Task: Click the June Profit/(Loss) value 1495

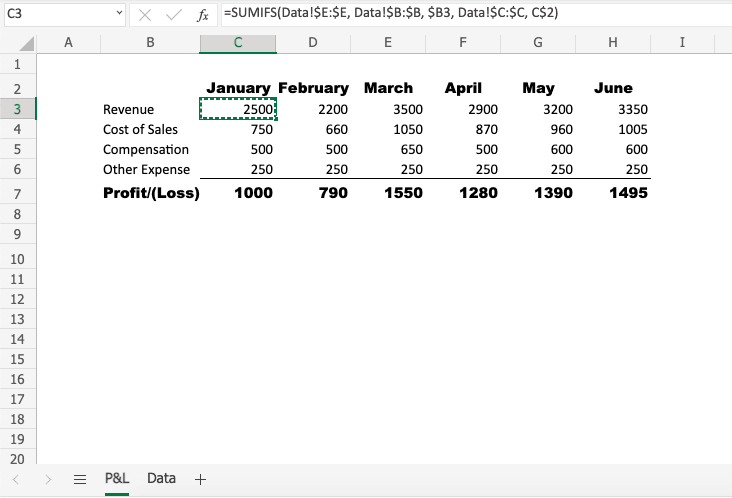Action: (x=613, y=193)
